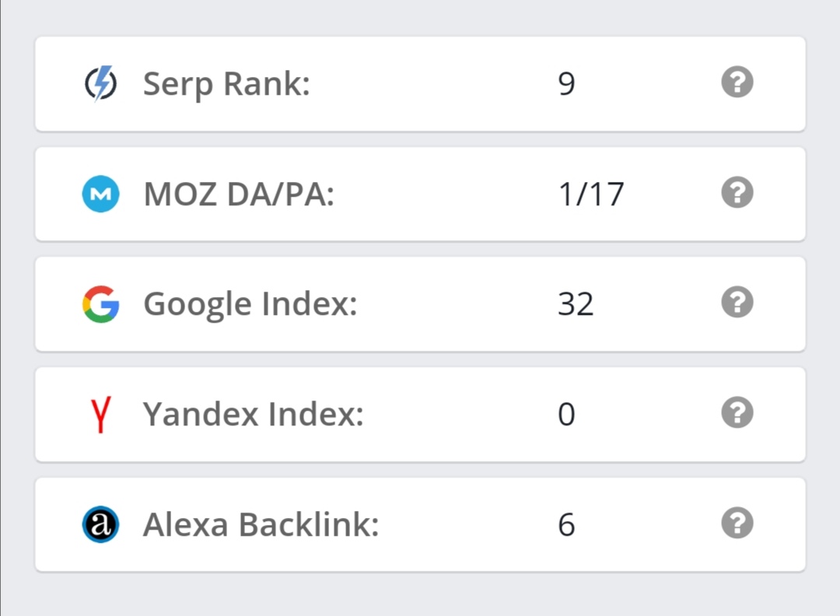Screen dimensions: 840x616
Task: Select the Serp Rank label
Action: (226, 85)
